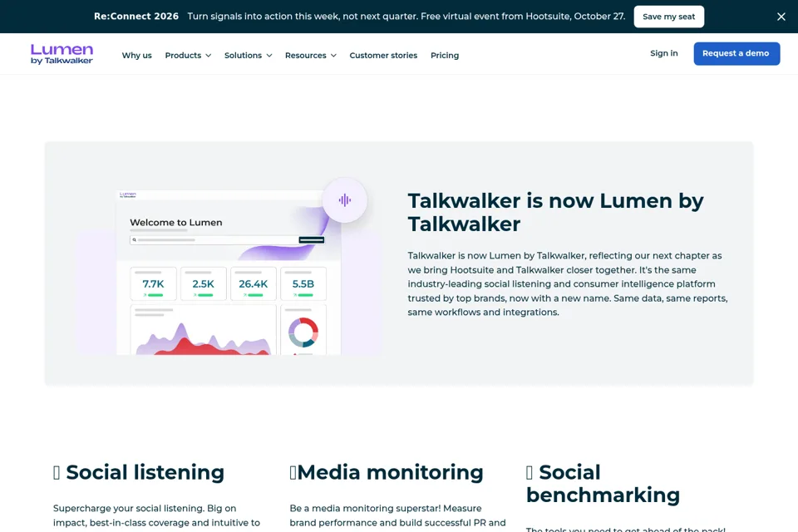Close the Re:Connect 2026 announcement banner
This screenshot has width=798, height=532.
pyautogui.click(x=781, y=17)
